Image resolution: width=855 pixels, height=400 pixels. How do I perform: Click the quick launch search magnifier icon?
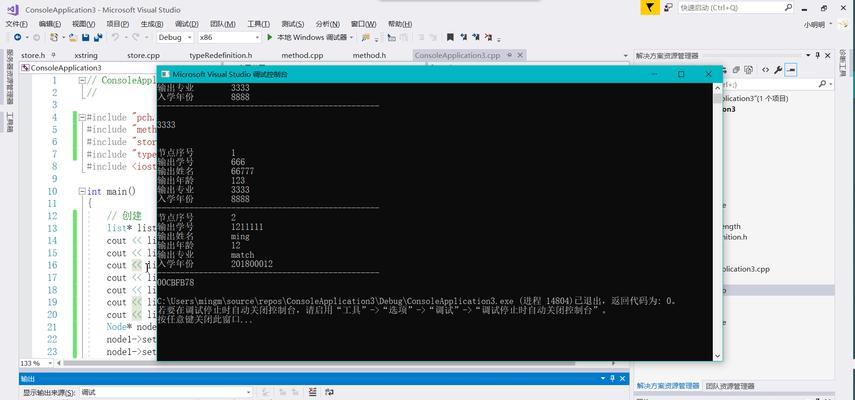(788, 8)
